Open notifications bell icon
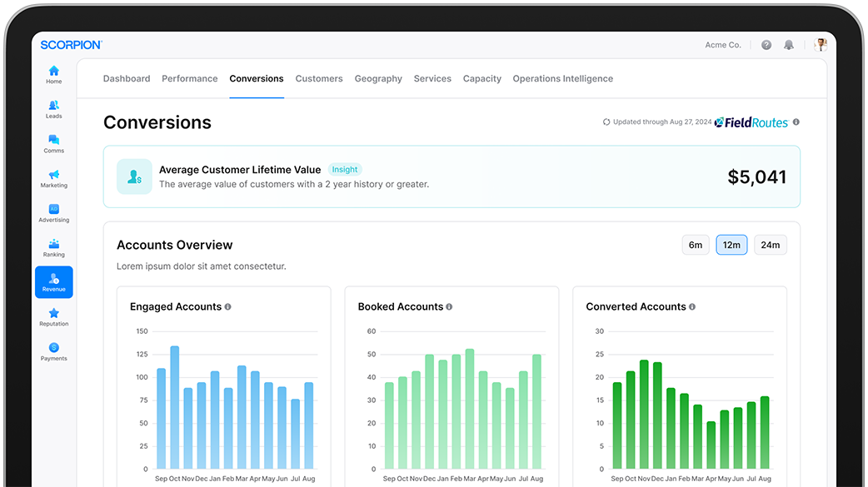868x487 pixels. coord(789,45)
